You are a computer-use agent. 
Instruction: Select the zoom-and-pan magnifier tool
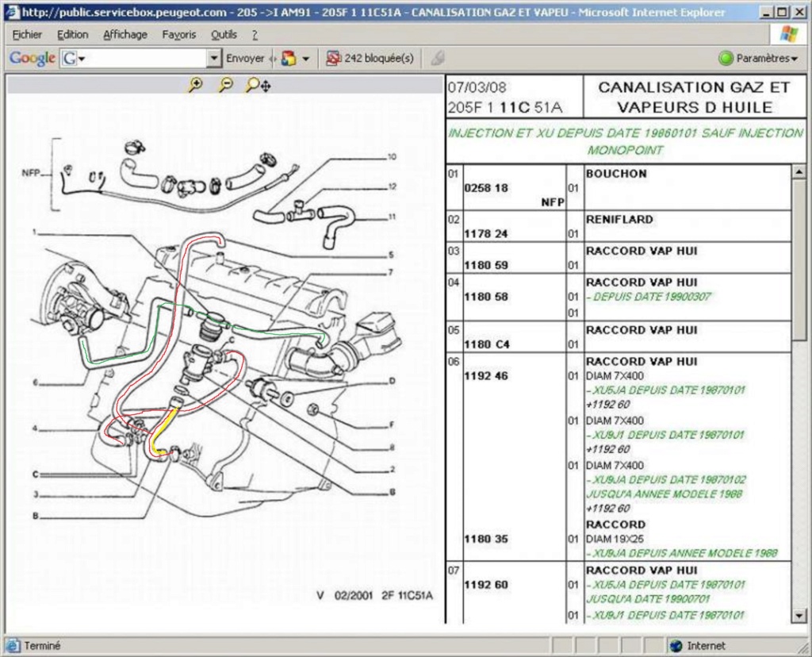coord(258,85)
